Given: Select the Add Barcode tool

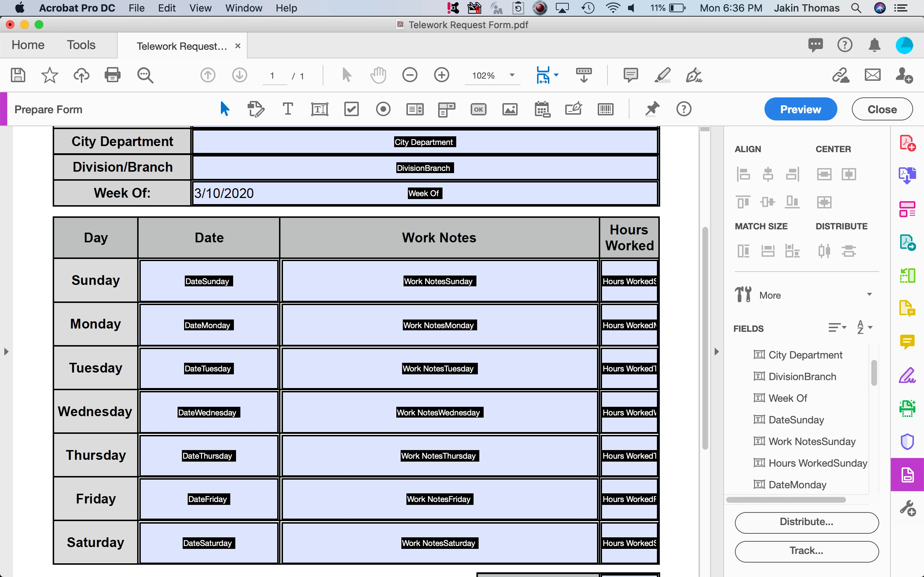Looking at the screenshot, I should [x=605, y=110].
